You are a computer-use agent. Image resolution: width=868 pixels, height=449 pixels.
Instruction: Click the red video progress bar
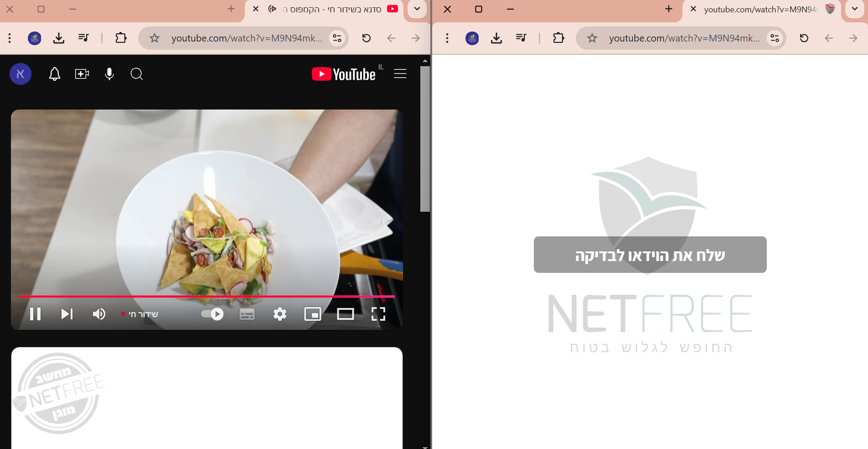point(207,297)
